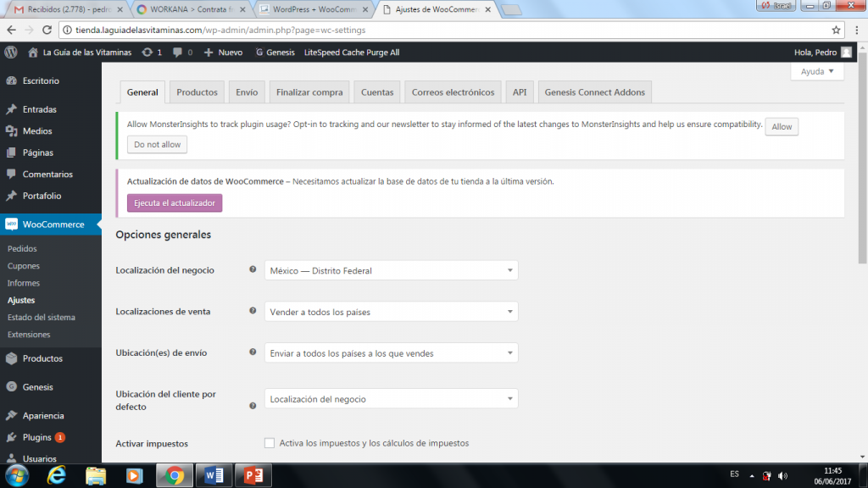Open the Localizaciones de venta dropdown
Viewport: 868px width, 488px height.
click(392, 312)
